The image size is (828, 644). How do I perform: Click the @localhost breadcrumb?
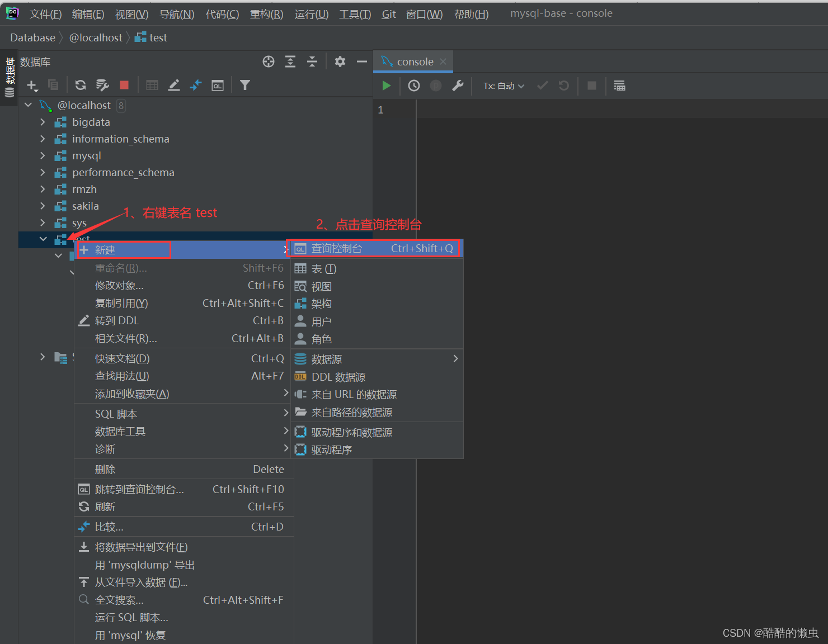[96, 38]
